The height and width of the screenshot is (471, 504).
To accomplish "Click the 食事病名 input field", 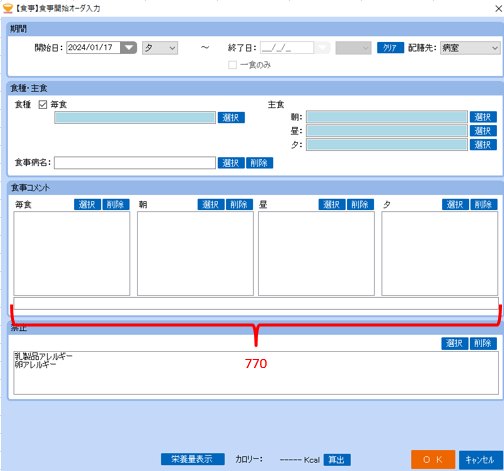I will pyautogui.click(x=135, y=163).
